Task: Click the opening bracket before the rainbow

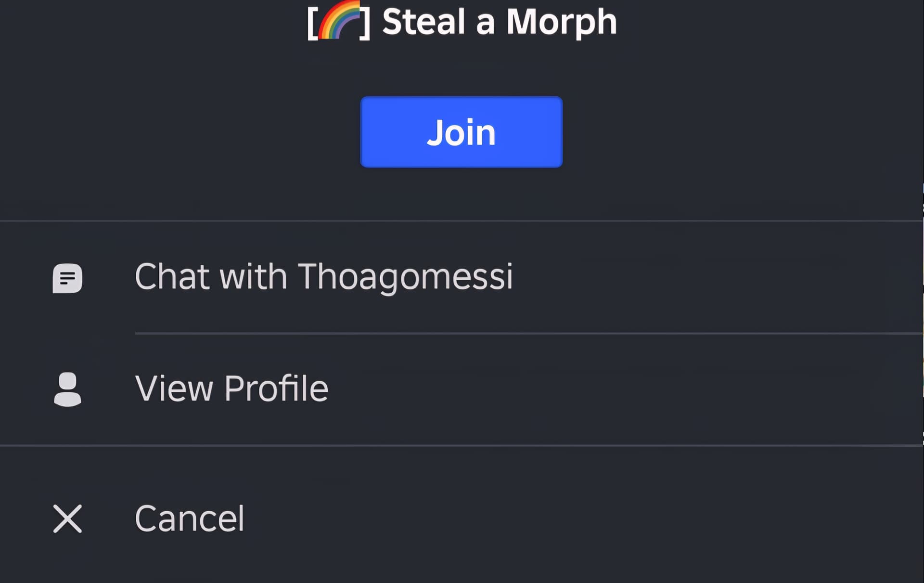Action: pos(312,23)
